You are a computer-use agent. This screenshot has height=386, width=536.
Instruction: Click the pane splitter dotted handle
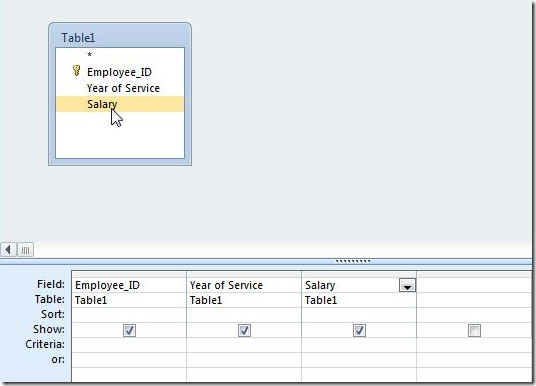[x=353, y=261]
